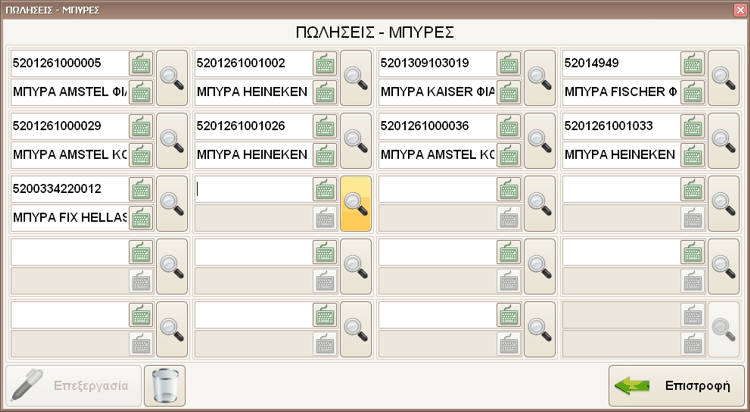Viewport: 750px width, 412px height.
Task: Click the highlighted yellow magnifier search button
Action: (x=355, y=204)
